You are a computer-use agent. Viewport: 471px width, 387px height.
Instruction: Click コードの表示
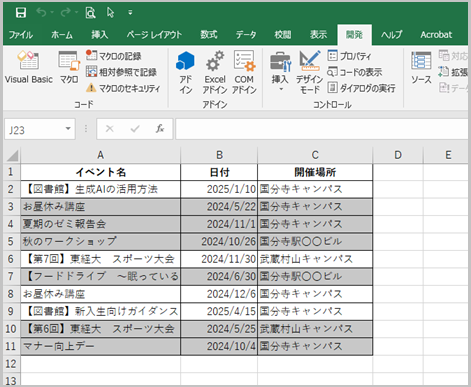point(355,72)
